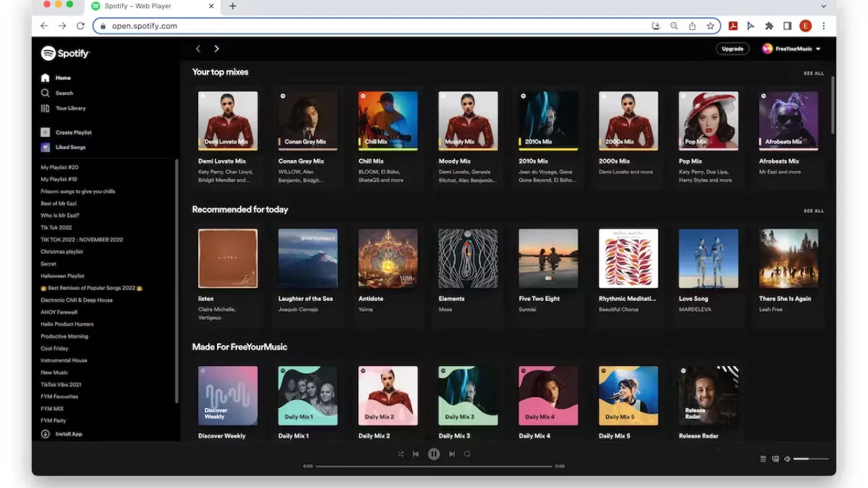Open the Chill Mix cover
This screenshot has width=868, height=488.
388,121
